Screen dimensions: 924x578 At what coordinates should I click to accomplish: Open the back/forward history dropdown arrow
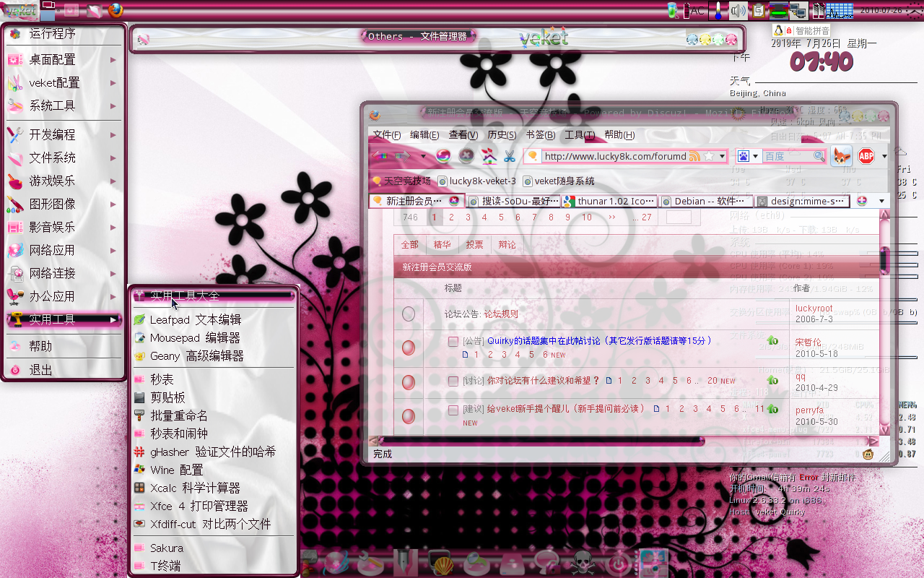pos(423,156)
